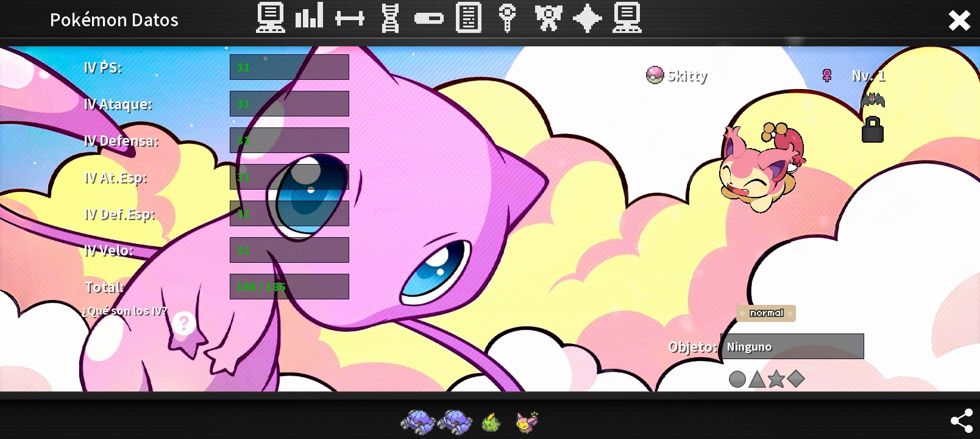
Task: Open the Objeto field showing Ninguno
Action: [792, 346]
